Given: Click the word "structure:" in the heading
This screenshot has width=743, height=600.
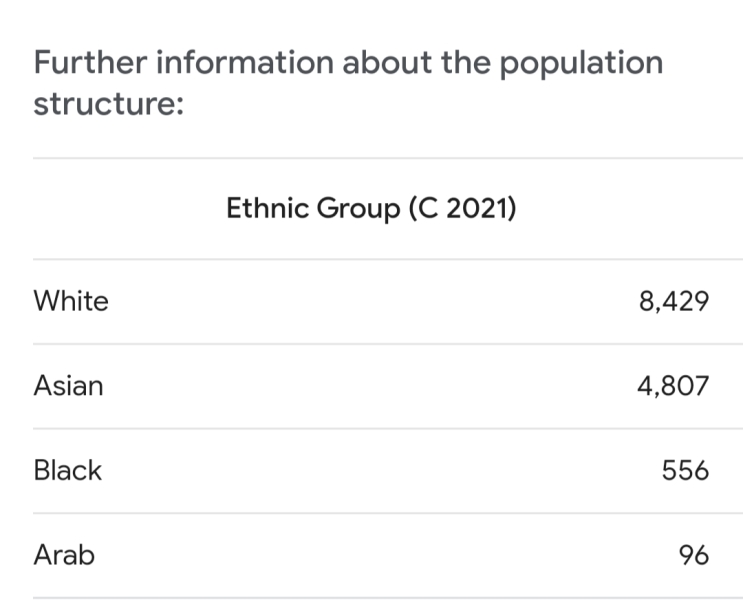Looking at the screenshot, I should (x=108, y=105).
